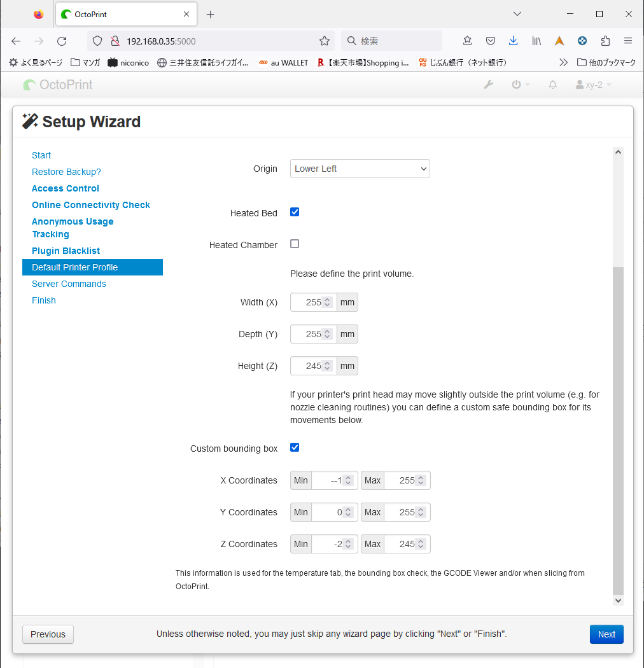The width and height of the screenshot is (644, 668).
Task: Go back with browser back arrow
Action: click(x=16, y=41)
